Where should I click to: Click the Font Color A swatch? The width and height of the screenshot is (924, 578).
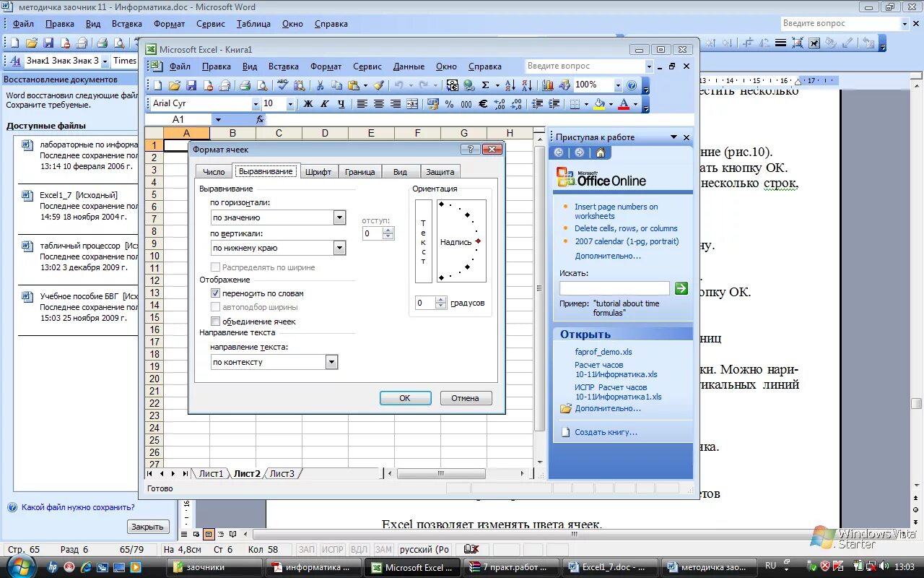(x=624, y=104)
